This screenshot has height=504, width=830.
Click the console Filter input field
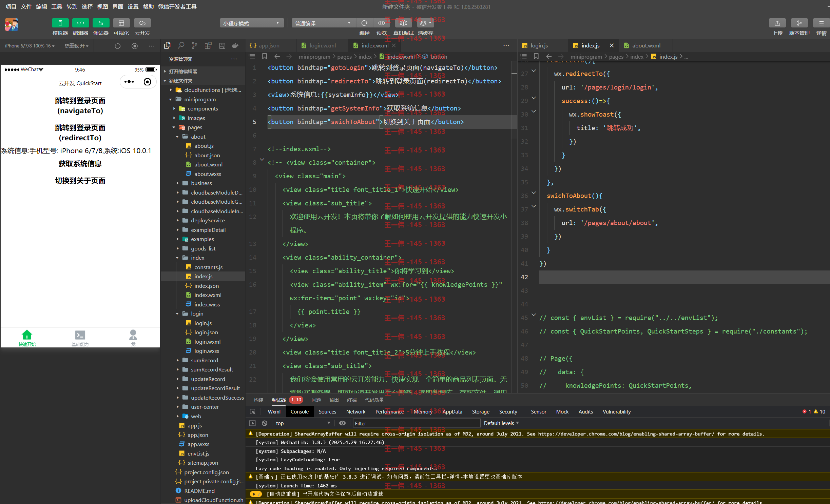click(417, 423)
